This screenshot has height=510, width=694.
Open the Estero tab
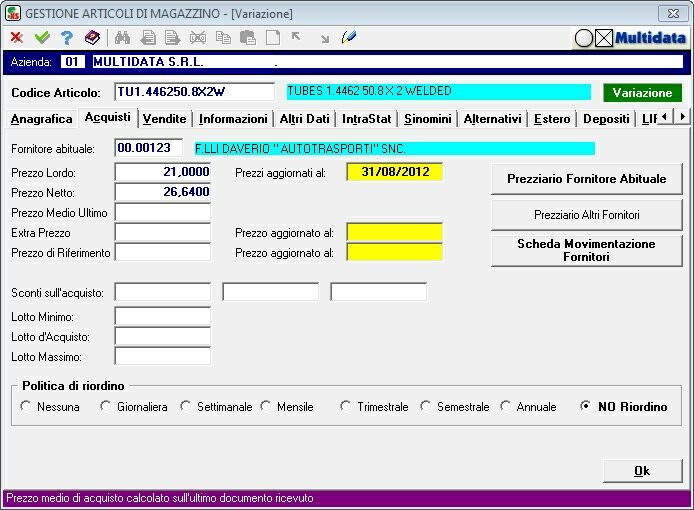point(552,119)
